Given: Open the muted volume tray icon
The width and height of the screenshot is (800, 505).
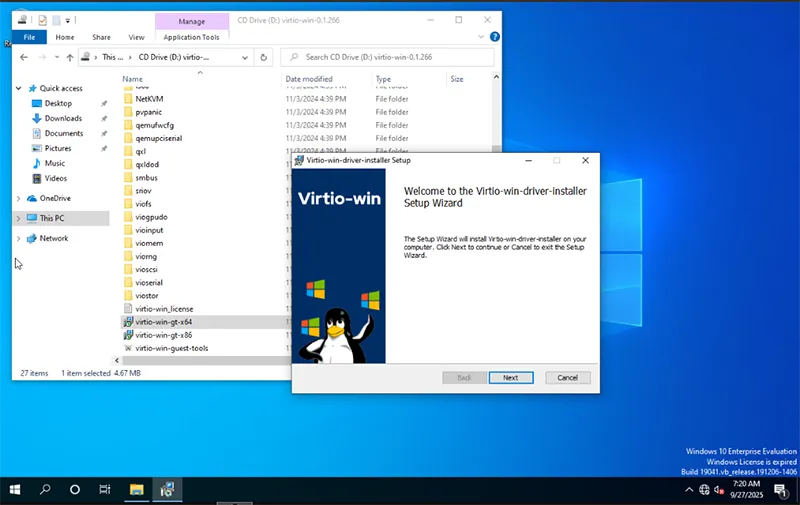Looking at the screenshot, I should tap(719, 490).
